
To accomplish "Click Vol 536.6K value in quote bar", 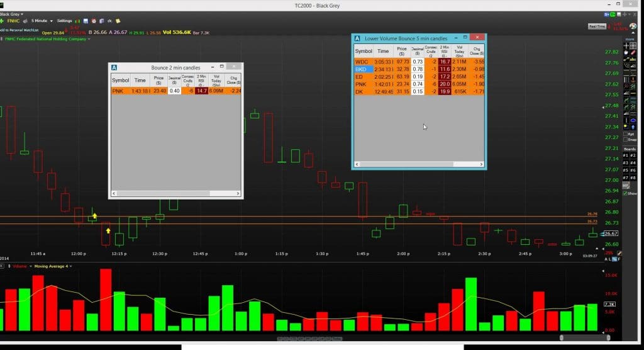I will click(177, 32).
